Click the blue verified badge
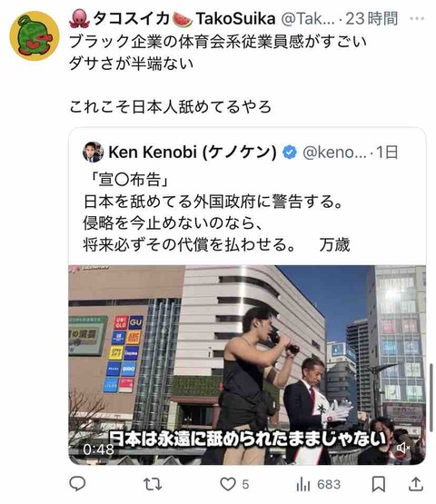The width and height of the screenshot is (436, 504). pos(290,152)
